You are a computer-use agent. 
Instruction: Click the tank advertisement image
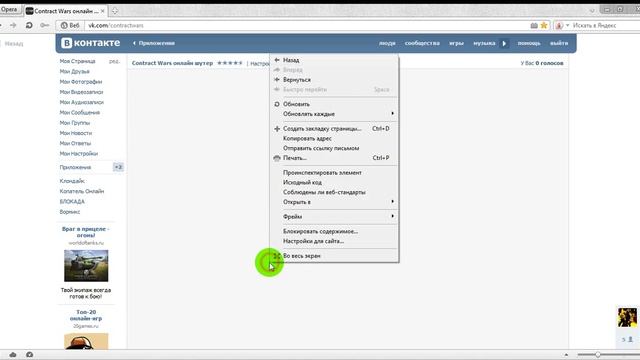86,266
